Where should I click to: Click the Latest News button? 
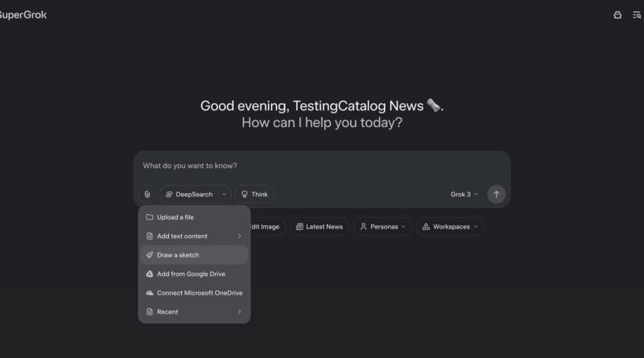point(319,227)
